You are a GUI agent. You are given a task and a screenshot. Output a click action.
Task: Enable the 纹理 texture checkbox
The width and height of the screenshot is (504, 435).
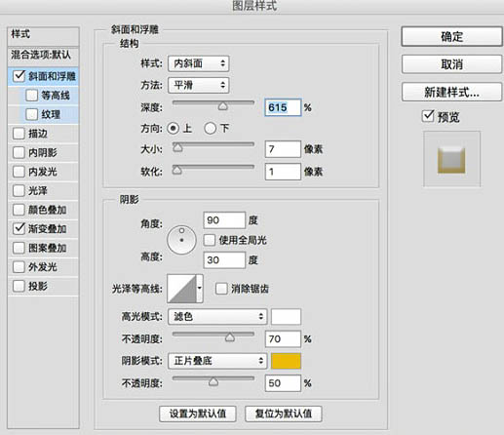coord(32,114)
